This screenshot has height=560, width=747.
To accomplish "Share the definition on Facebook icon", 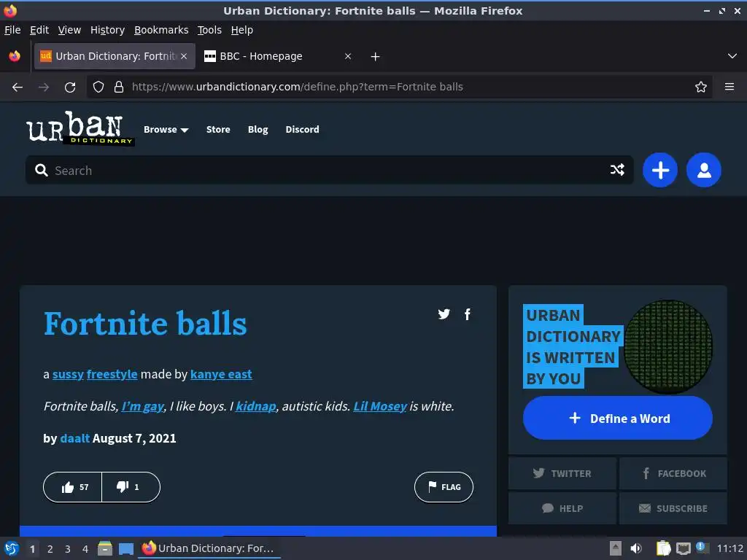I will pos(468,314).
